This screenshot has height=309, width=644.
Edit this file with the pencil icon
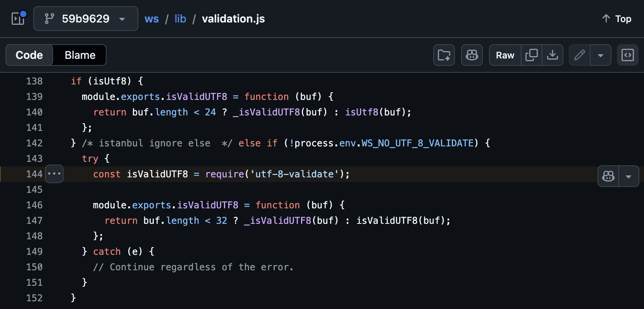click(x=579, y=55)
